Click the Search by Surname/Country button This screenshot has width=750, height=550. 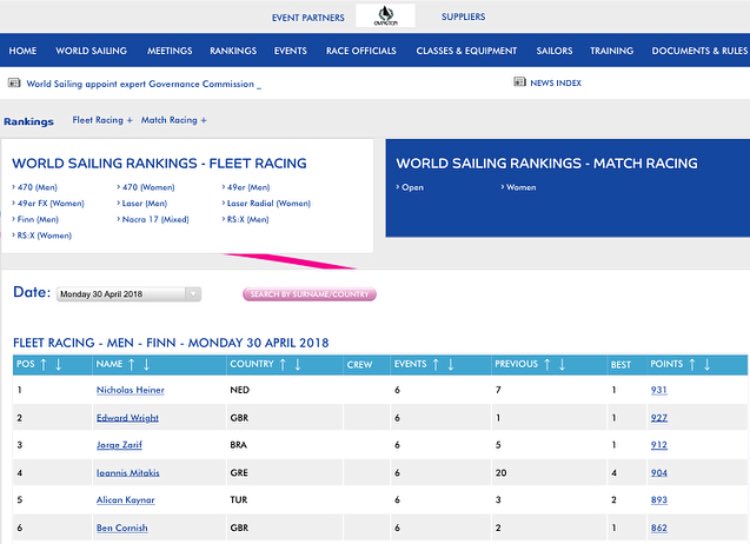tap(310, 294)
